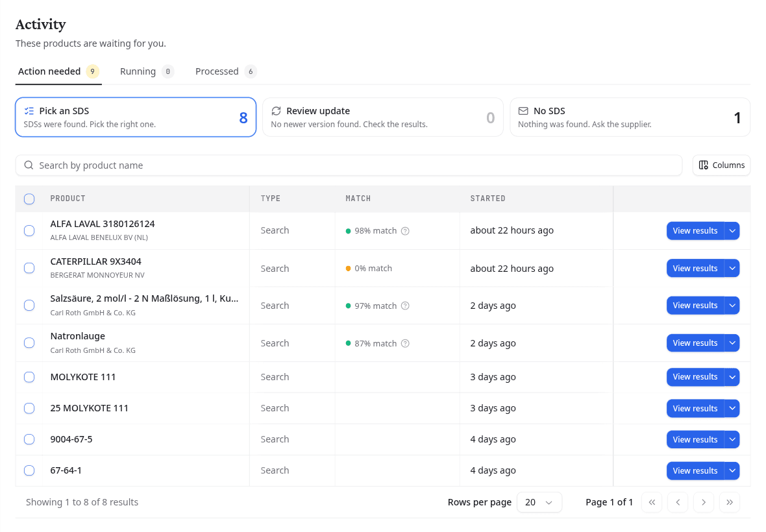766x532 pixels.
Task: Switch to the Running tab
Action: 147,72
